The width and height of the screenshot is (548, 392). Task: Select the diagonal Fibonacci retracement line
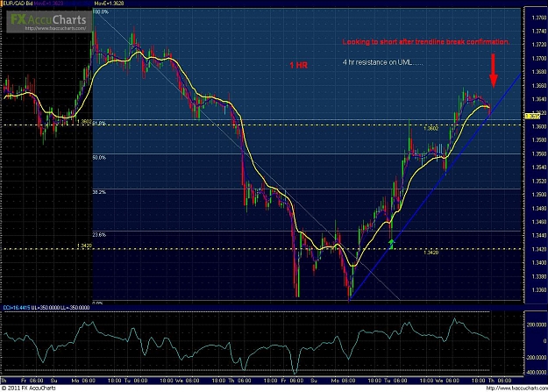click(245, 153)
